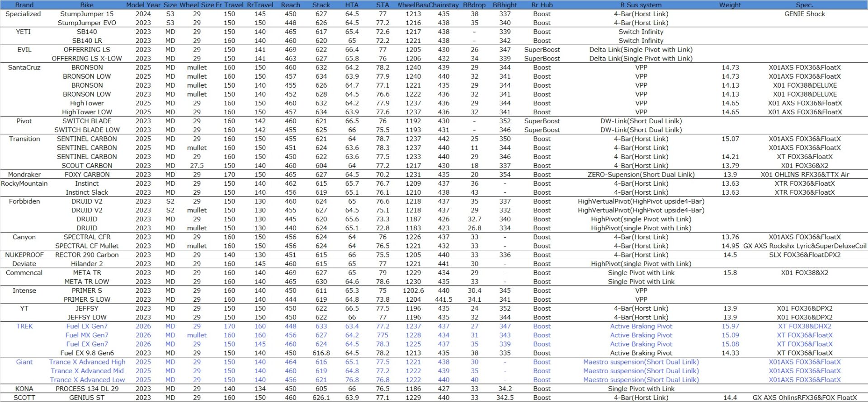Viewport: 868px width, 402px height.
Task: Click the 'Hilander 2' bike cell
Action: [87, 264]
